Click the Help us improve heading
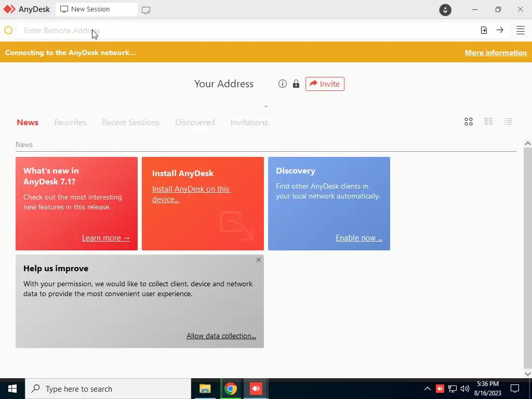The image size is (532, 399). pos(56,269)
